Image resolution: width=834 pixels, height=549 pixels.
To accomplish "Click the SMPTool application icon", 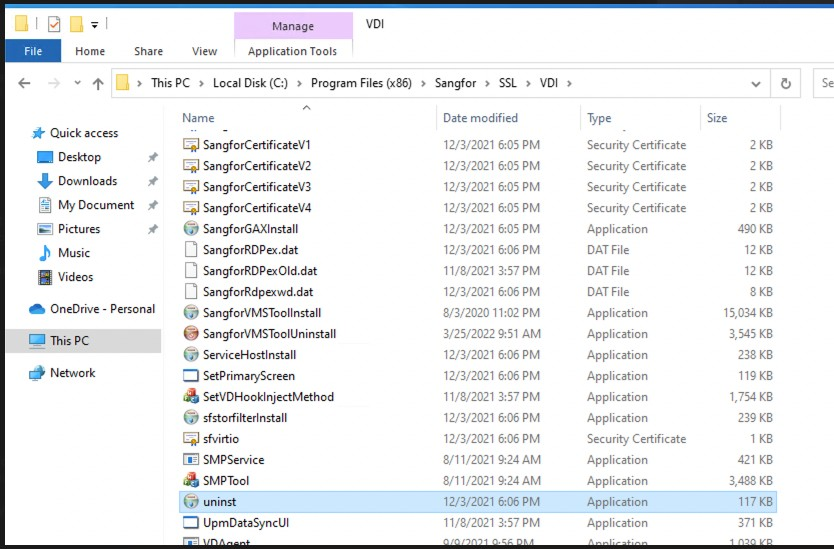I will [190, 481].
